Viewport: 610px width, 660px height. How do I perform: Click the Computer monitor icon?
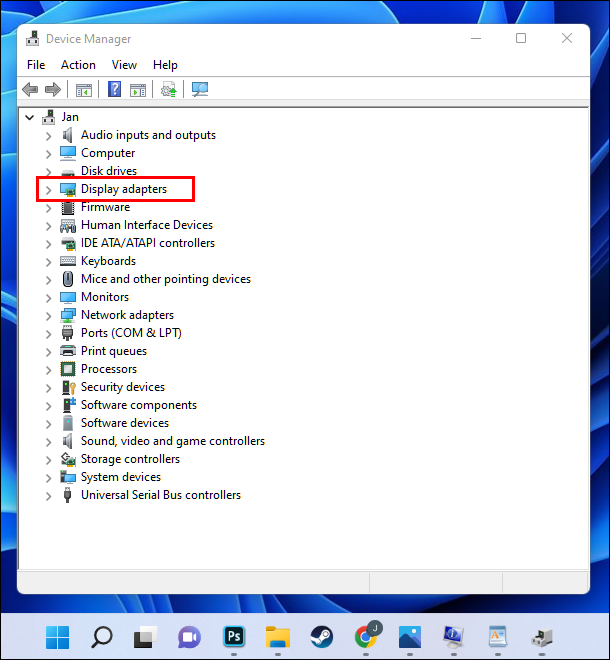(x=68, y=153)
